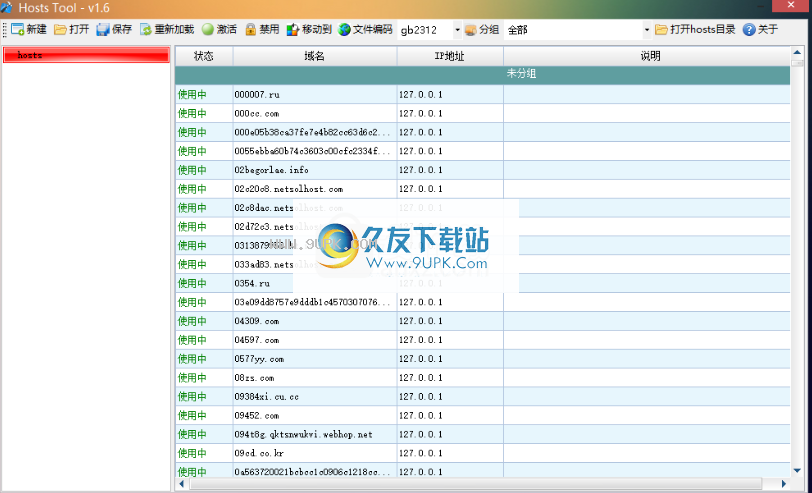The image size is (812, 493).
Task: Click the horizontal scrollbar left arrow
Action: (x=182, y=484)
